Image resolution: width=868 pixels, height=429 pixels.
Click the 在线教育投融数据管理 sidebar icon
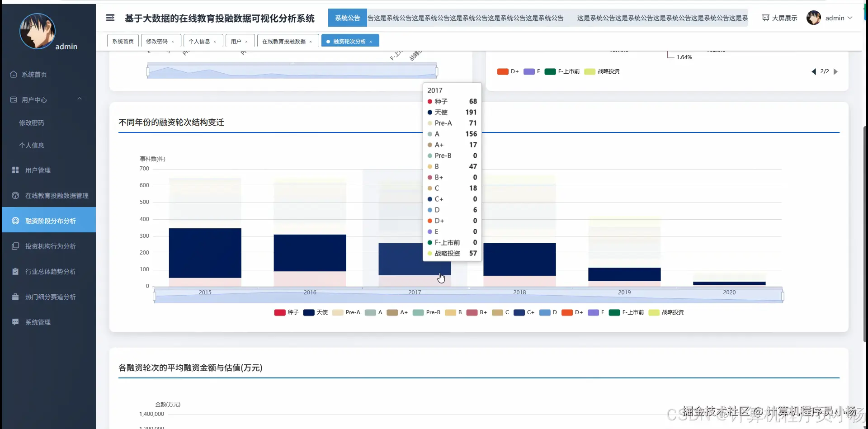point(15,196)
